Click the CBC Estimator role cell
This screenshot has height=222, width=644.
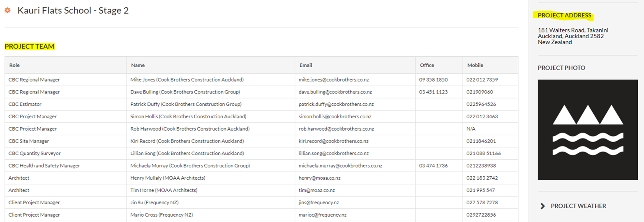click(66, 104)
